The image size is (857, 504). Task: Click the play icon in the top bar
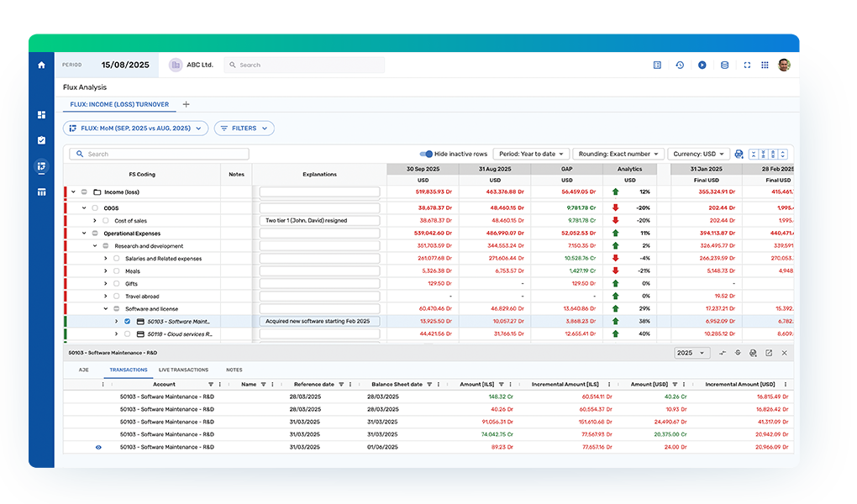(x=702, y=65)
